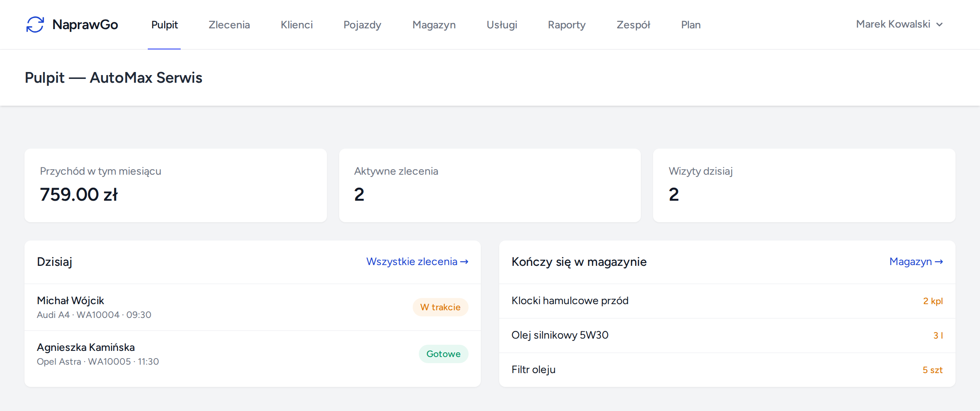This screenshot has width=980, height=411.
Task: Select the Olej silnikowy 5W30 row
Action: pyautogui.click(x=727, y=336)
